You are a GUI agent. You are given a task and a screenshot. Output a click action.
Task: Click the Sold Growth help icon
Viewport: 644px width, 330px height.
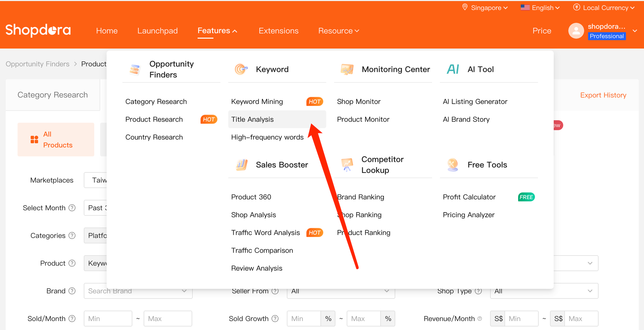pos(275,319)
